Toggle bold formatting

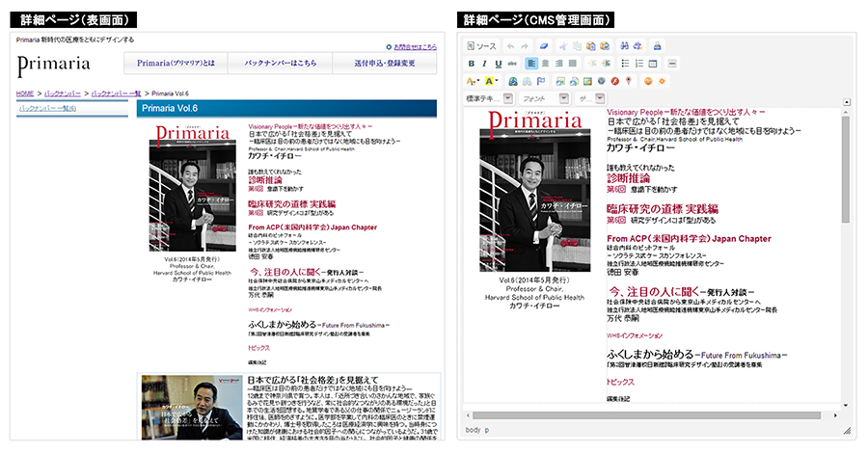472,64
